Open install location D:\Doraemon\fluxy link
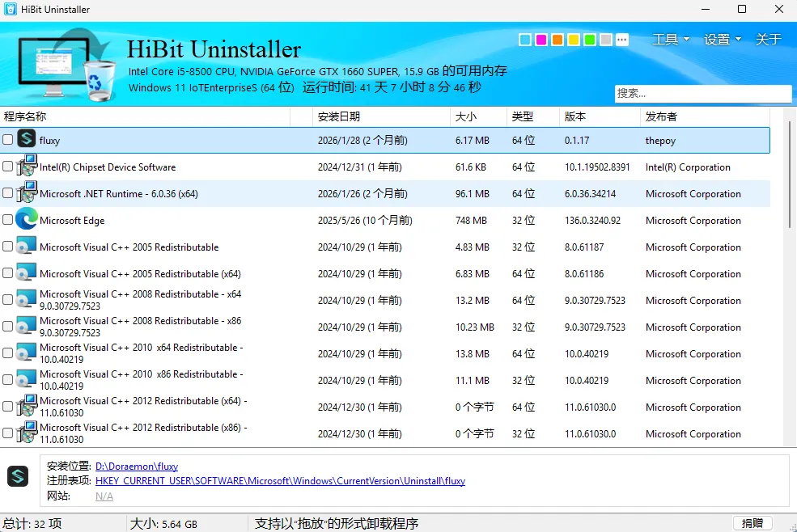The width and height of the screenshot is (797, 532). click(137, 466)
